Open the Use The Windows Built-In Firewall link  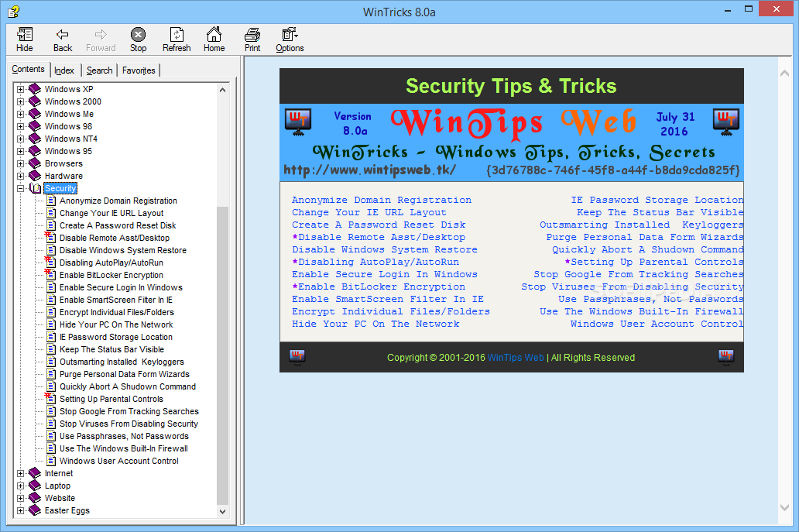click(x=642, y=311)
